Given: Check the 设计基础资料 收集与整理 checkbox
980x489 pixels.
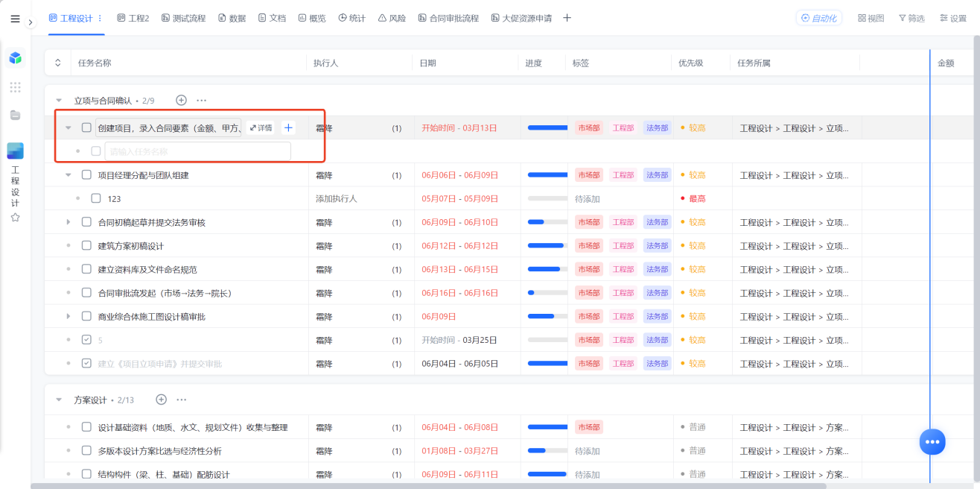Looking at the screenshot, I should click(86, 427).
